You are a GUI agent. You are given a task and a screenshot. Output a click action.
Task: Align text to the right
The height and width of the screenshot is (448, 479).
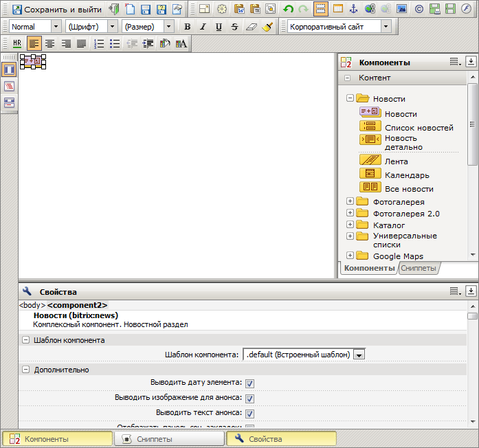66,44
